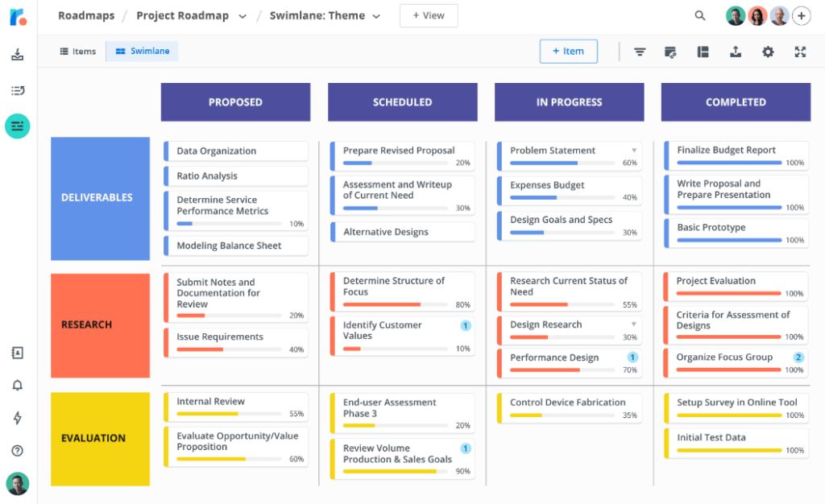Go to Roadmaps in the breadcrumb
The width and height of the screenshot is (825, 504).
pyautogui.click(x=86, y=15)
